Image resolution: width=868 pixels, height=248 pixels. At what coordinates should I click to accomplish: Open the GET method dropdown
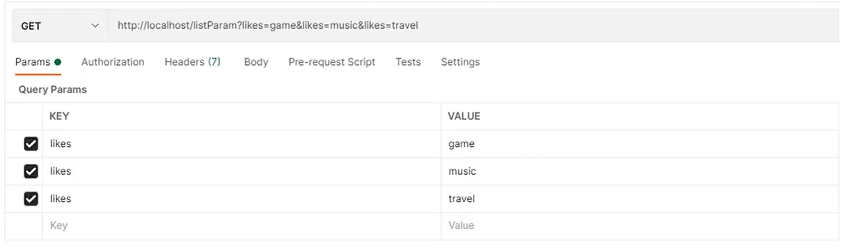[60, 26]
